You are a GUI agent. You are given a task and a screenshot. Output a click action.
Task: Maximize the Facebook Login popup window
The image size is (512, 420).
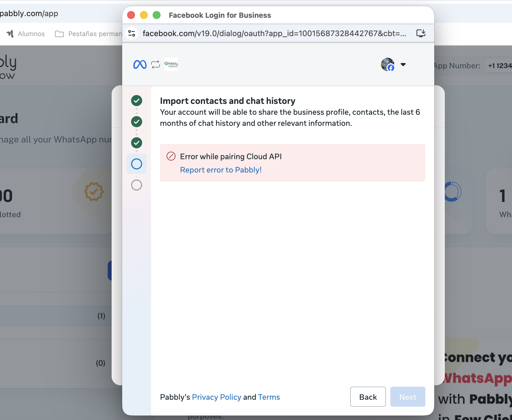(x=157, y=15)
